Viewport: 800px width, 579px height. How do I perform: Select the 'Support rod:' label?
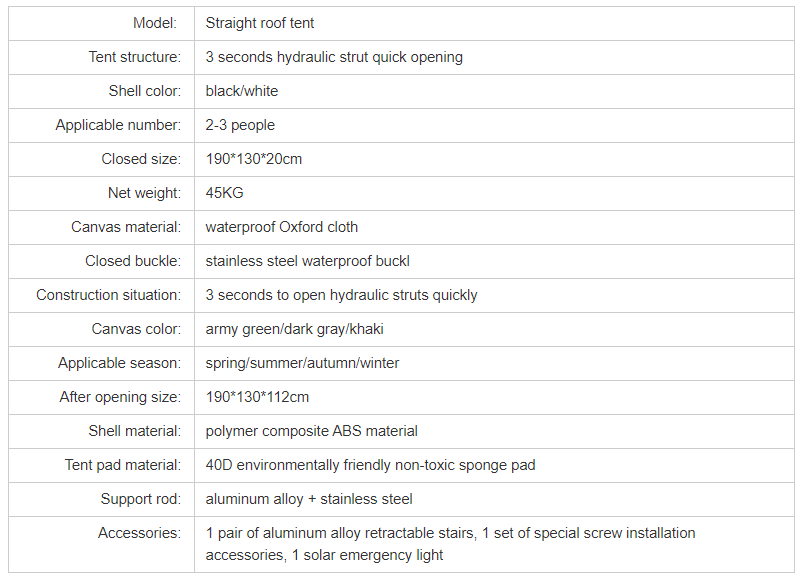pos(141,499)
